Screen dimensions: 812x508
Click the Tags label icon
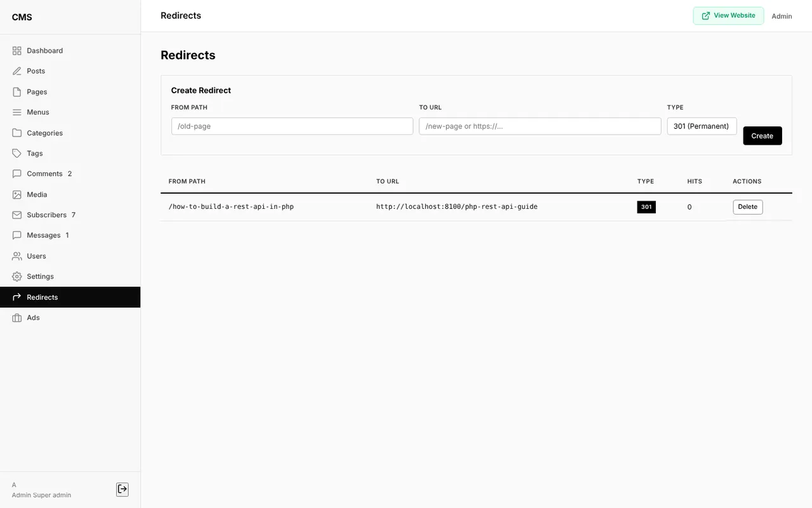[x=17, y=154]
